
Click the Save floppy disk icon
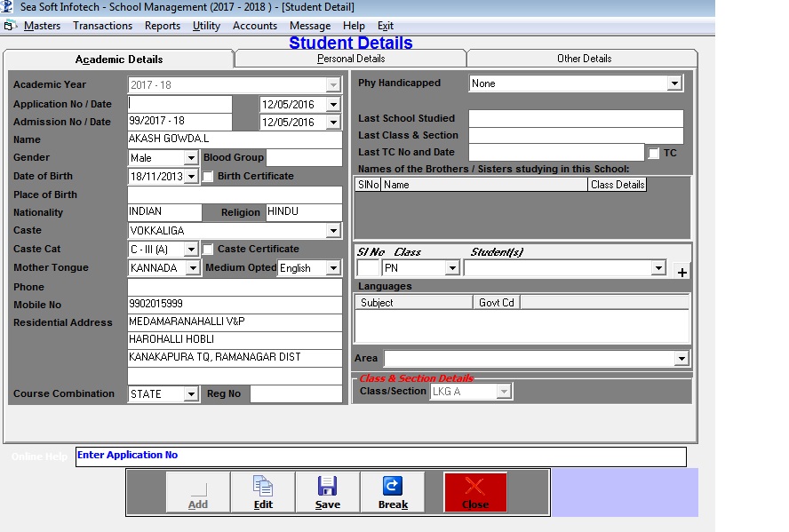tap(327, 491)
